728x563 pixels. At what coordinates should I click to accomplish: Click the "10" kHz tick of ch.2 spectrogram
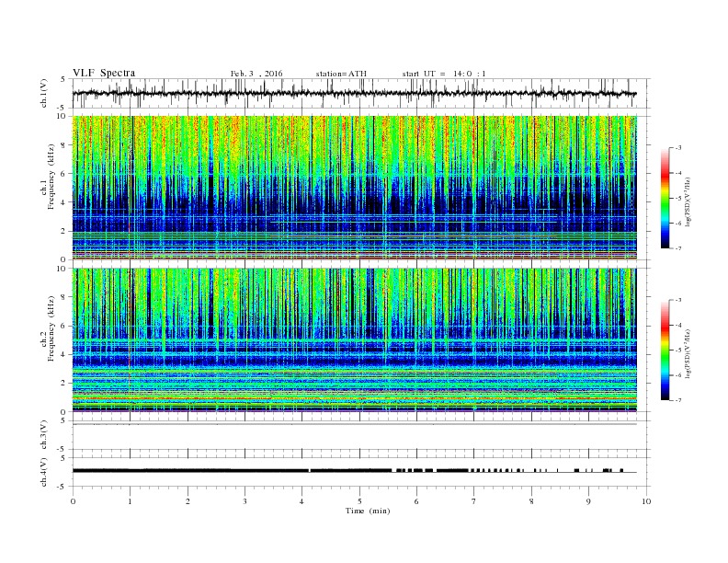pos(63,269)
